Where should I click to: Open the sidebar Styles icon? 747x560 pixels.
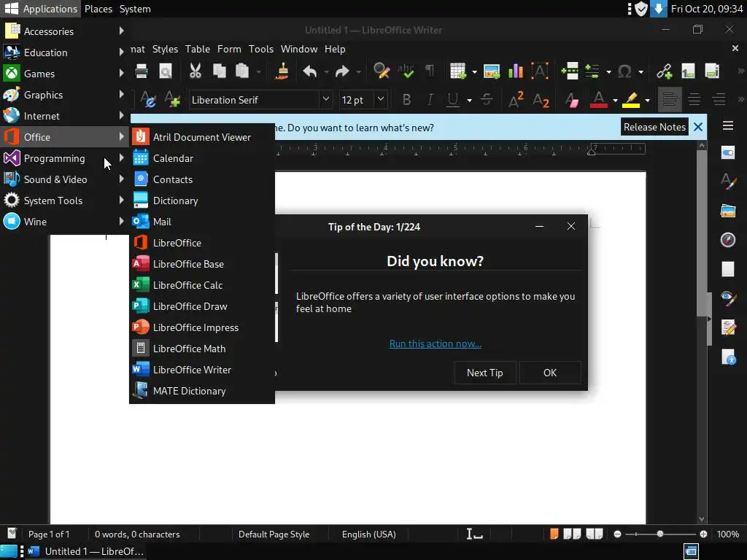(x=728, y=182)
